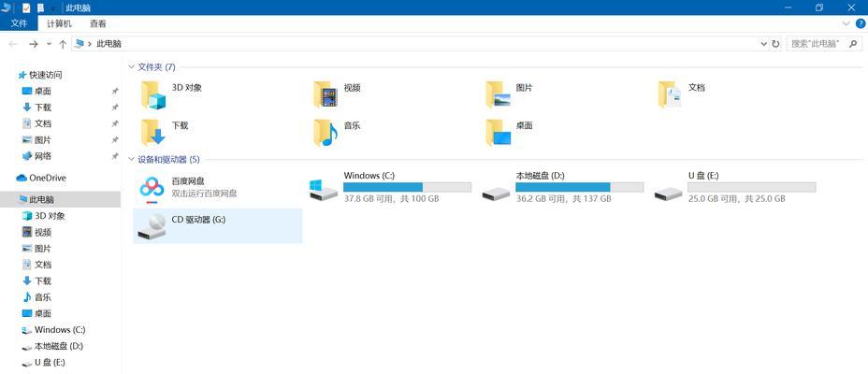Open the 下载 folder icon in main pane
868x374 pixels.
click(153, 133)
